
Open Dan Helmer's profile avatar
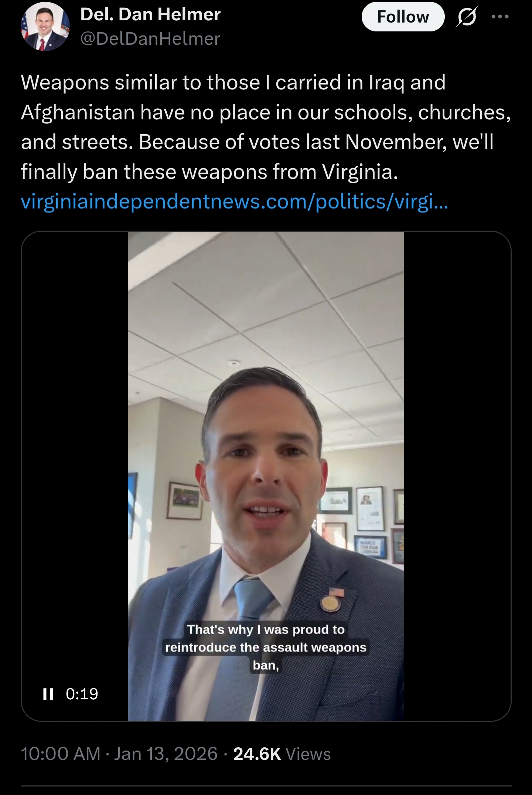[x=45, y=27]
